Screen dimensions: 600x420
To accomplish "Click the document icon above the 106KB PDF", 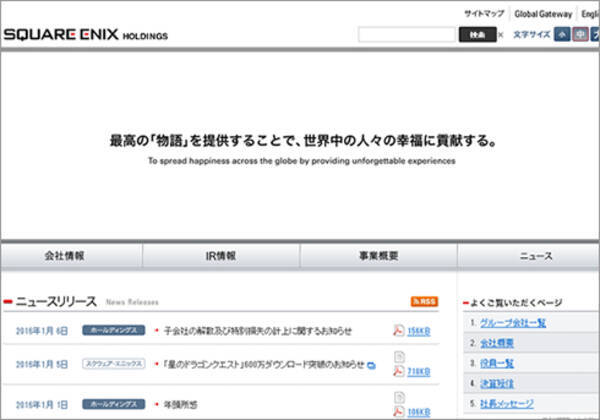I will (x=399, y=397).
